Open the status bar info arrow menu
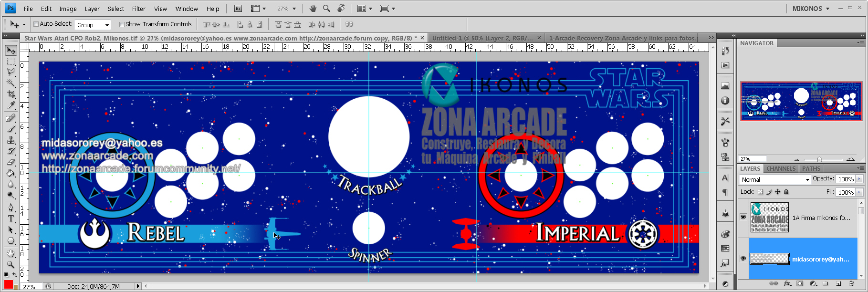The image size is (868, 292). (x=138, y=286)
